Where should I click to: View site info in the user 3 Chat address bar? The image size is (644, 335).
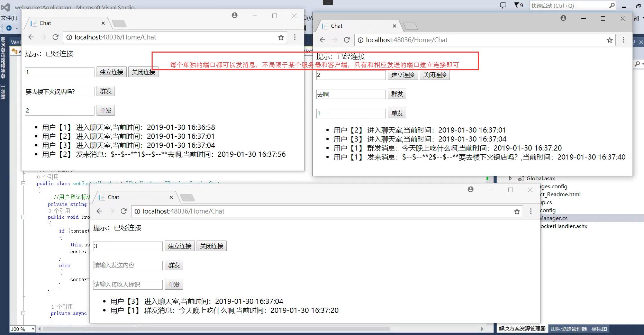click(137, 211)
